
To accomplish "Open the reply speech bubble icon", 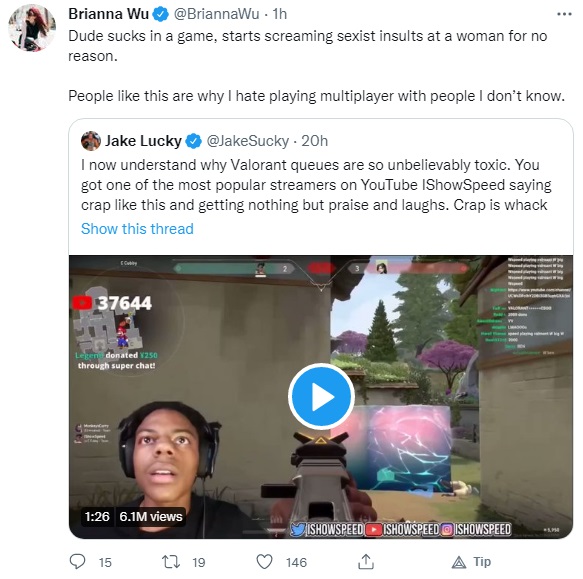I will 77,562.
